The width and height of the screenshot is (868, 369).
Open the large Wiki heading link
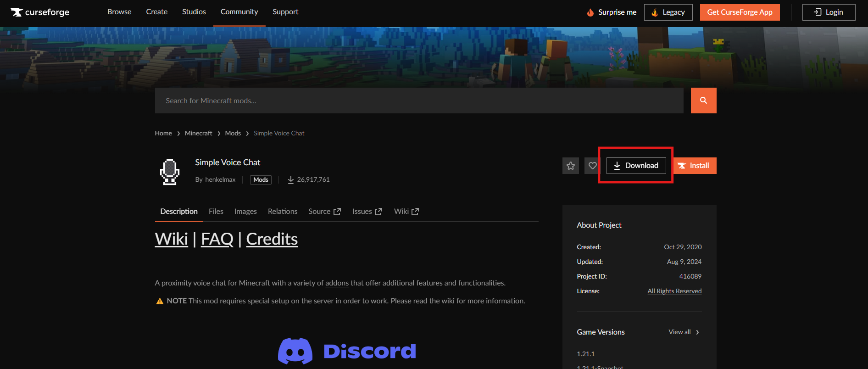point(172,239)
